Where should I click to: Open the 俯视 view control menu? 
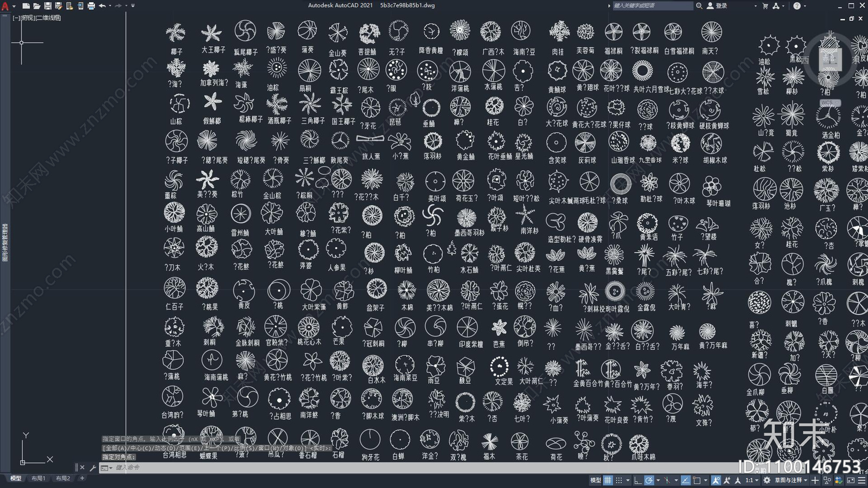28,17
